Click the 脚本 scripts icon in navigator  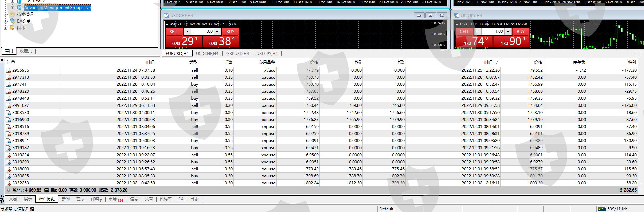pos(12,28)
